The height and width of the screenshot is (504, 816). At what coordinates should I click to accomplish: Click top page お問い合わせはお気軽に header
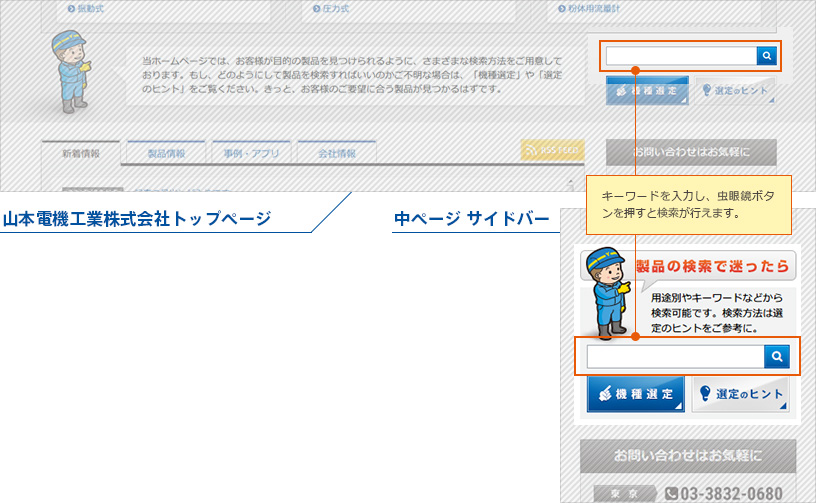click(691, 152)
